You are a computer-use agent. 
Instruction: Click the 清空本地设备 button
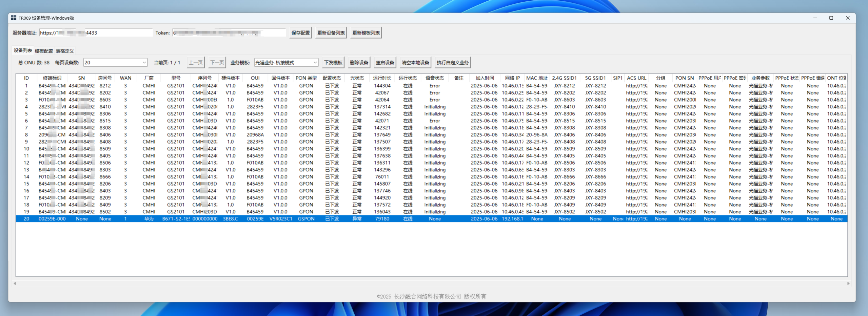pyautogui.click(x=415, y=62)
